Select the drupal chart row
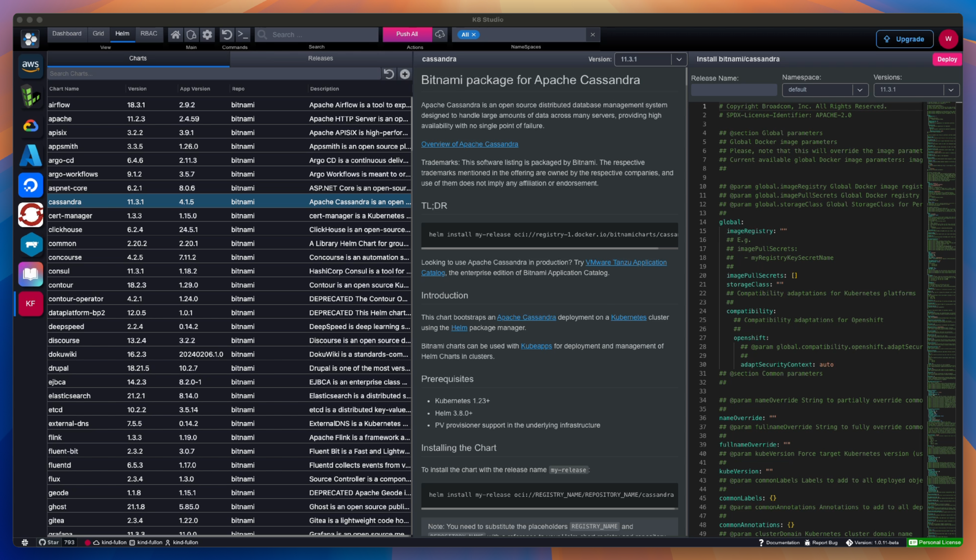This screenshot has width=976, height=560. click(229, 369)
